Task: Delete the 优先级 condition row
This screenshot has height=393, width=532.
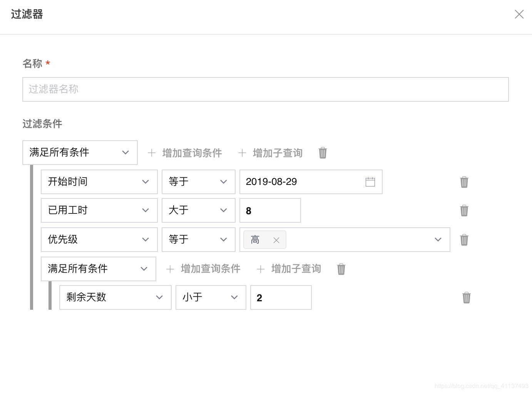Action: [464, 240]
